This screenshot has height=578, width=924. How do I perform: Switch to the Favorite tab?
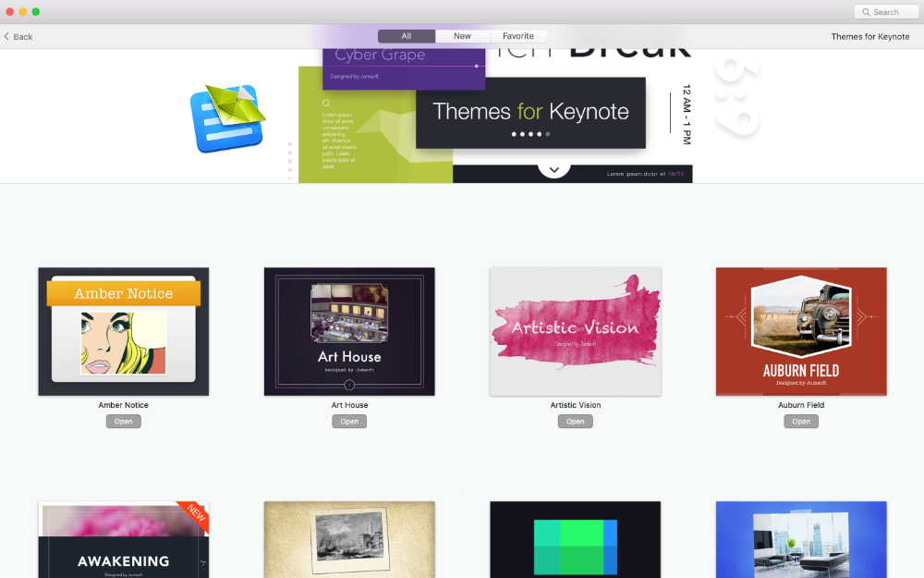coord(518,36)
